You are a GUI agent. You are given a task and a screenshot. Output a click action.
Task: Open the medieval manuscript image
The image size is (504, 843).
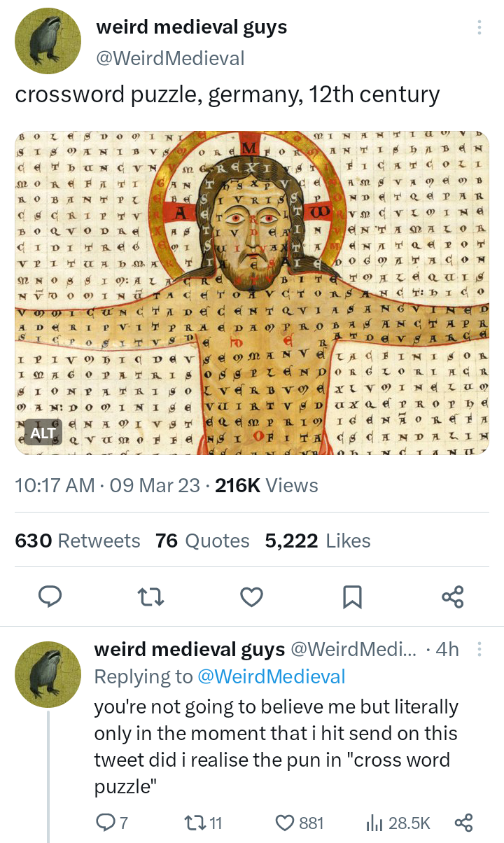[x=252, y=293]
